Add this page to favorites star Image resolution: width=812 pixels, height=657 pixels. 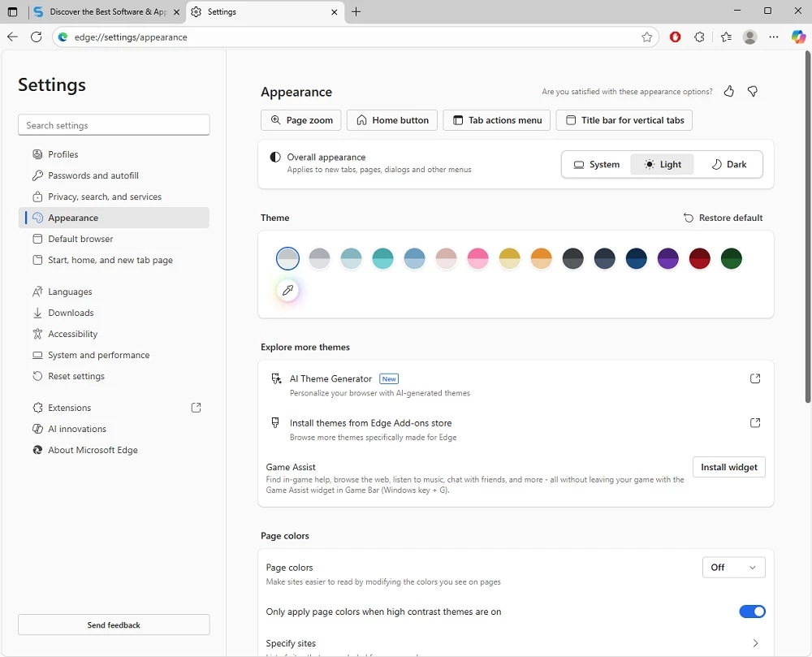pos(647,37)
